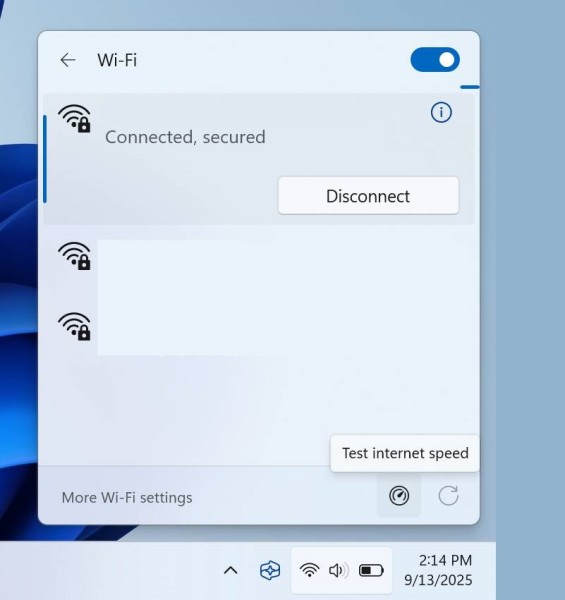The width and height of the screenshot is (565, 600).
Task: Select the first available secured network icon
Action: pyautogui.click(x=75, y=256)
